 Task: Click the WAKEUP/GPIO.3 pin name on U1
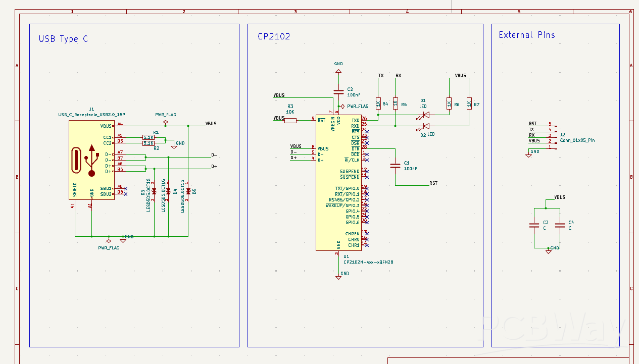(x=342, y=205)
